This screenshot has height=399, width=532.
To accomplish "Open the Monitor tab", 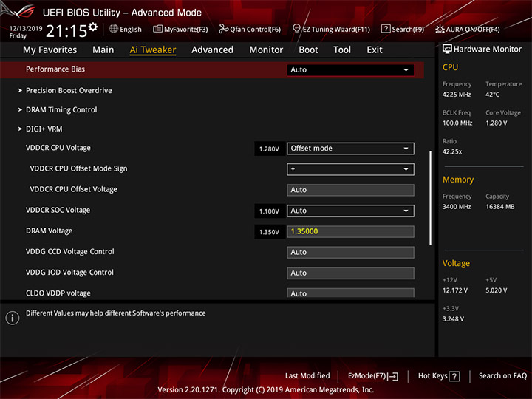I will pyautogui.click(x=266, y=50).
